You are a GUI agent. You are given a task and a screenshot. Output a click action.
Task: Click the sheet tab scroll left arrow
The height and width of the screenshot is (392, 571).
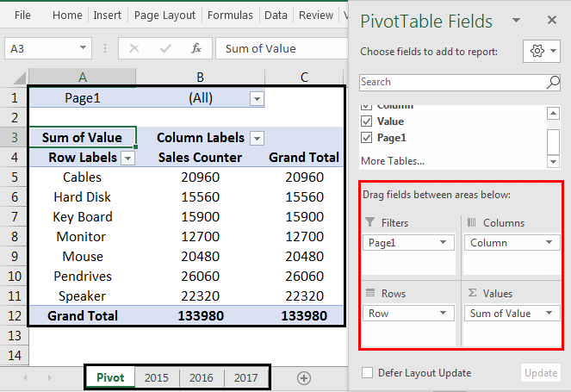click(x=25, y=378)
